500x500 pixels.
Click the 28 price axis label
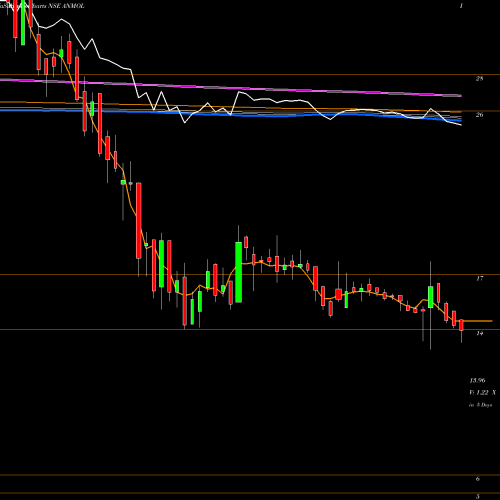[x=479, y=79]
